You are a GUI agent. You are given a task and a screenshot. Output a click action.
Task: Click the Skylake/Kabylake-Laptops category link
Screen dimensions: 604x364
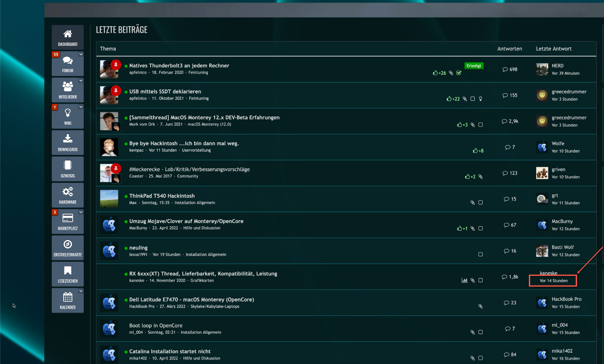point(215,306)
